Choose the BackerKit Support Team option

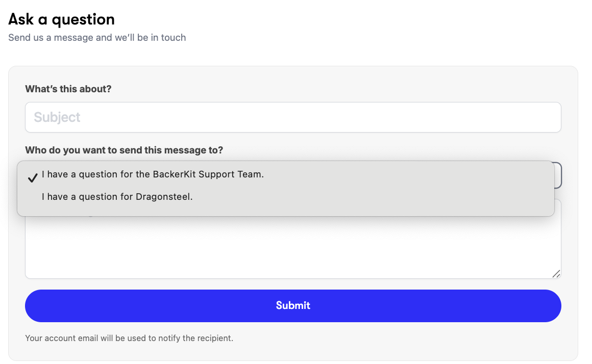click(153, 174)
